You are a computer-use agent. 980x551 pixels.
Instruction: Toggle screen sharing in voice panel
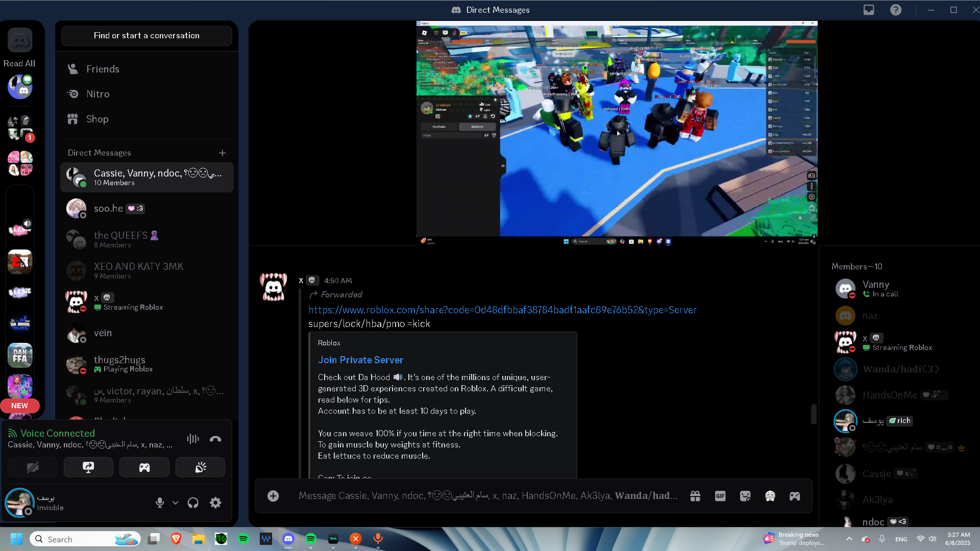click(x=88, y=467)
